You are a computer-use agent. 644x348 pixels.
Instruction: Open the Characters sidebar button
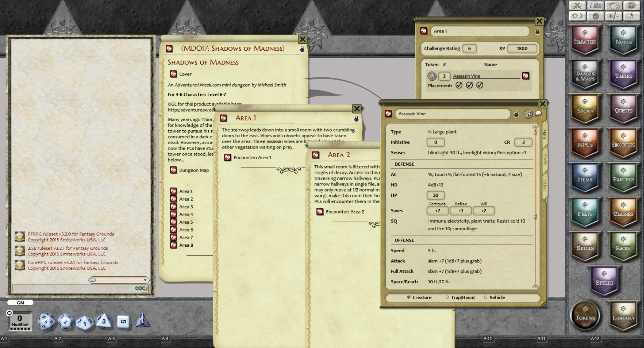point(585,40)
